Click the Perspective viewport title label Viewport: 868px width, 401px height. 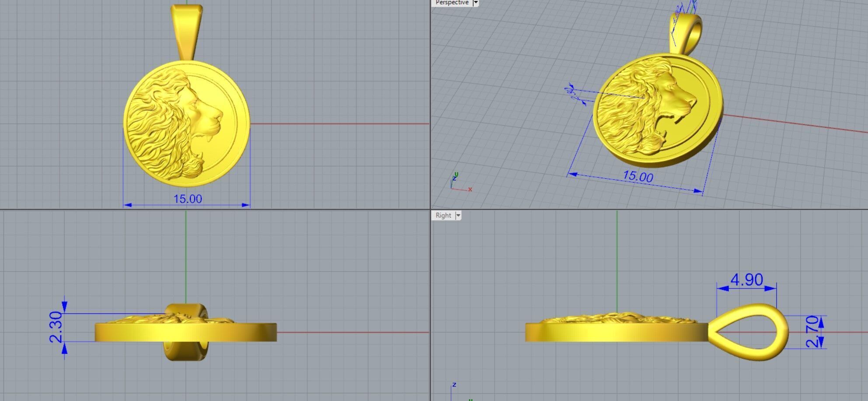(x=452, y=3)
